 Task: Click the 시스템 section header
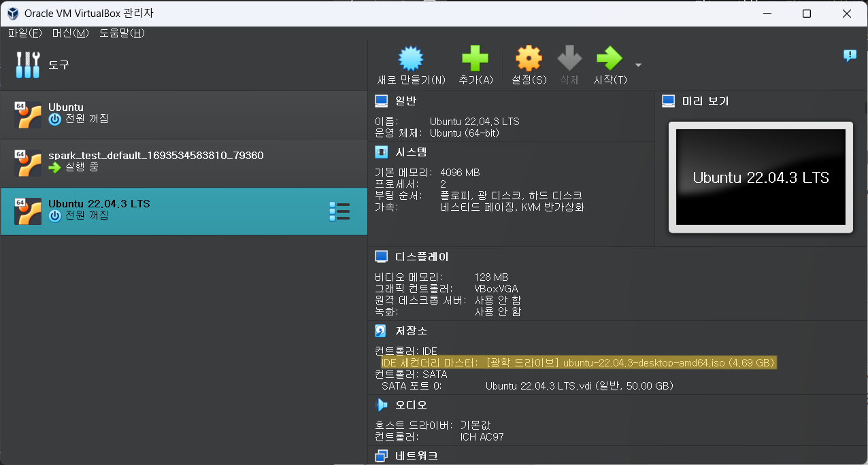[411, 152]
